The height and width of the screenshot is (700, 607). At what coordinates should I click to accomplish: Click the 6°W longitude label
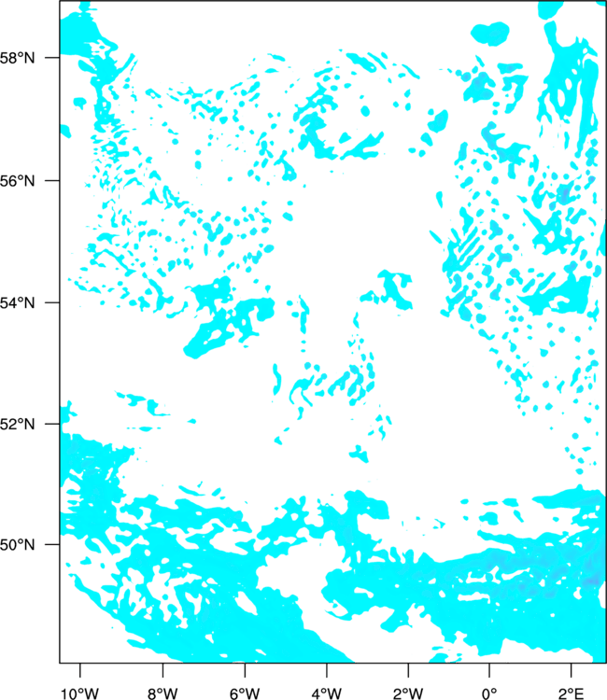click(245, 693)
